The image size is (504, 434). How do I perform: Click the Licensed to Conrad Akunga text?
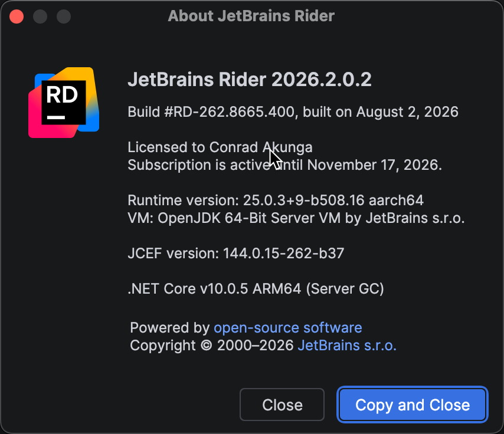[x=220, y=147]
